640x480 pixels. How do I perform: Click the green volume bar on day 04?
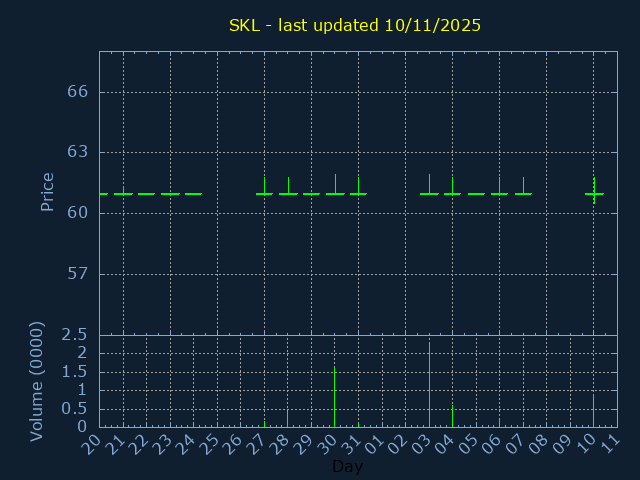[x=452, y=416]
